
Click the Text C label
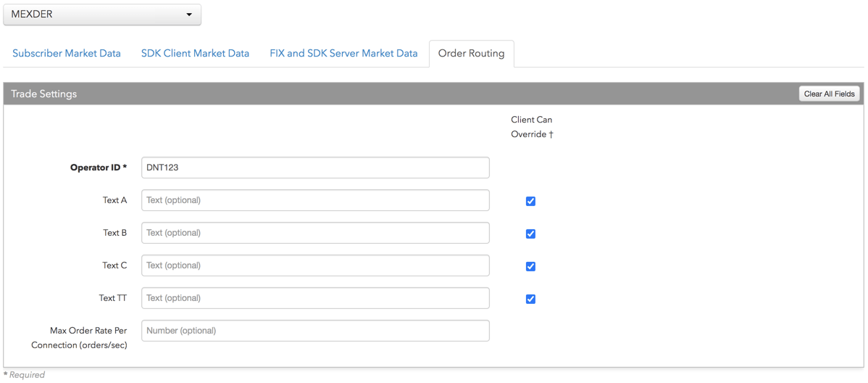pyautogui.click(x=114, y=265)
